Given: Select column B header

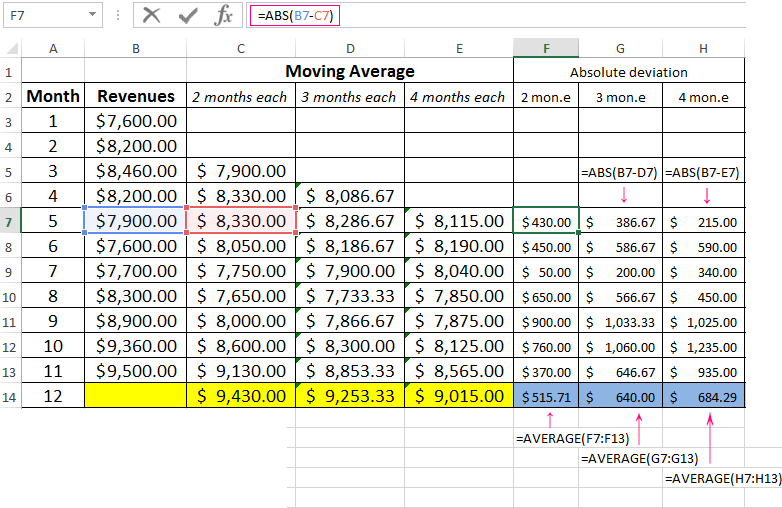Looking at the screenshot, I should pyautogui.click(x=135, y=48).
